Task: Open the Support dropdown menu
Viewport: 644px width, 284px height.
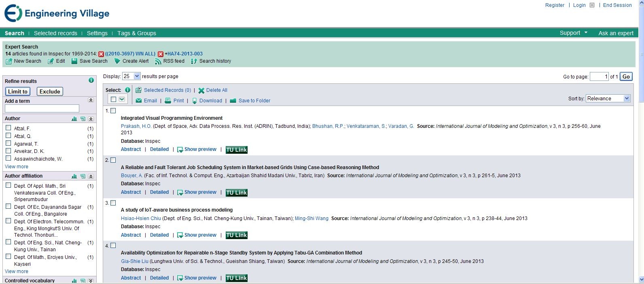Action: click(574, 33)
